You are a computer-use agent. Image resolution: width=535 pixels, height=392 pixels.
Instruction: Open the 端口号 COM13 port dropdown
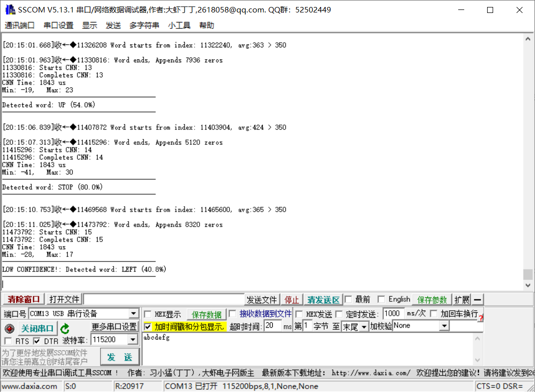(133, 313)
